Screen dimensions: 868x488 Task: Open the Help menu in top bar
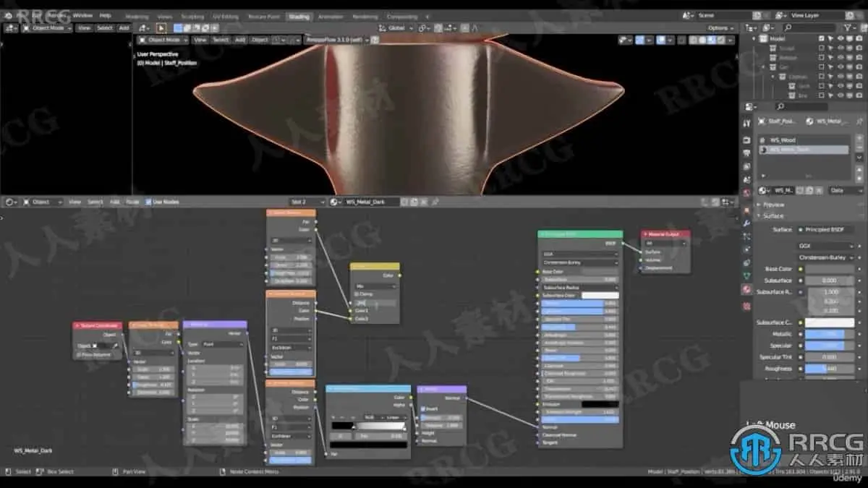click(105, 15)
